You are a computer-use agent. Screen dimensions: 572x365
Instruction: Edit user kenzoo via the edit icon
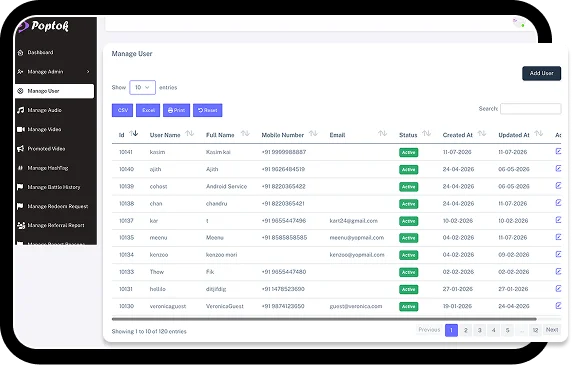(x=558, y=254)
